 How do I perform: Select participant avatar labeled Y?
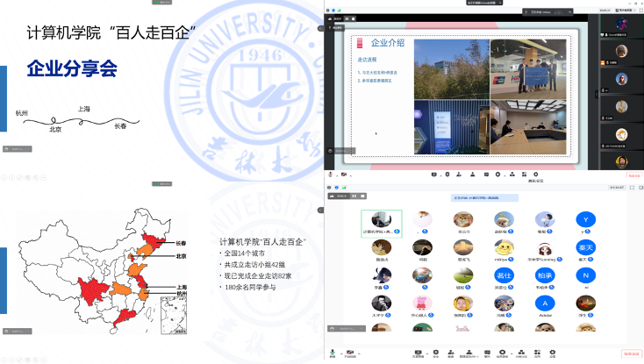click(582, 219)
